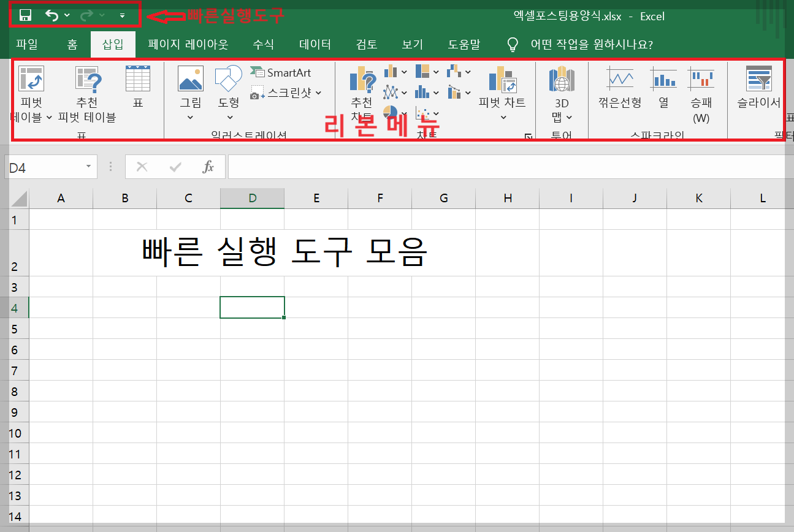
Task: Insert a 승패 (Win/Loss) sparkline
Action: [701, 89]
